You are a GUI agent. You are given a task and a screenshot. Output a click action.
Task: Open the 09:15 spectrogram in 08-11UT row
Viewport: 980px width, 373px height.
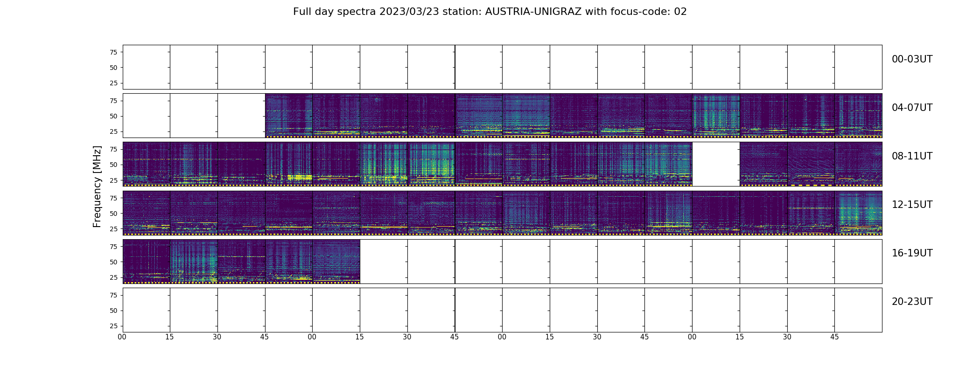point(384,164)
